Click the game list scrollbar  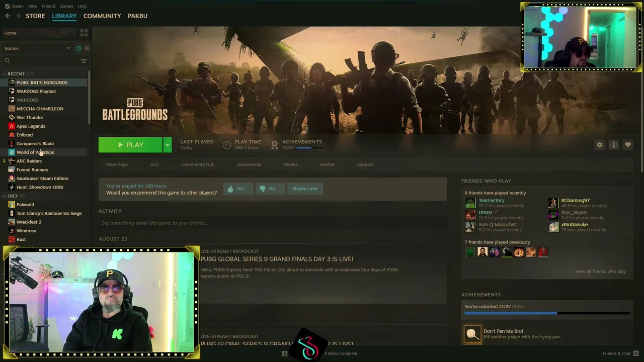click(x=90, y=97)
